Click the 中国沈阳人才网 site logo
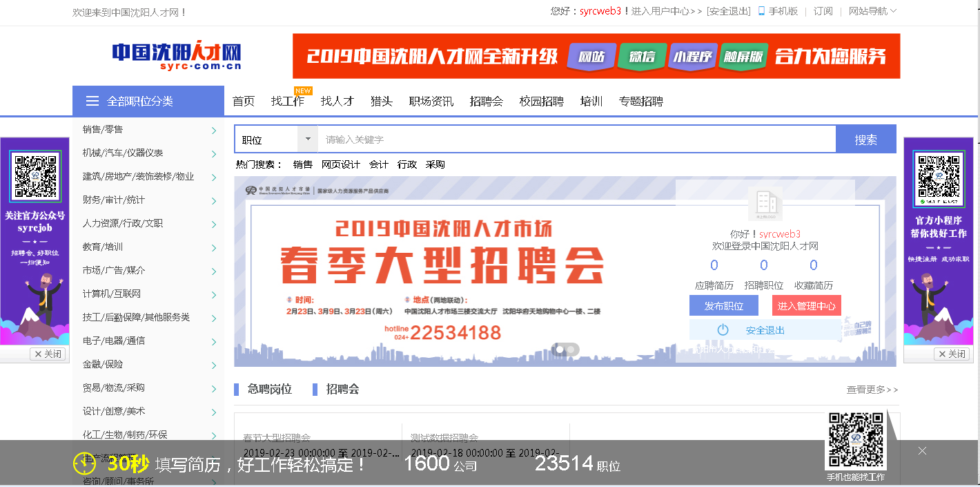This screenshot has width=980, height=487. (177, 55)
